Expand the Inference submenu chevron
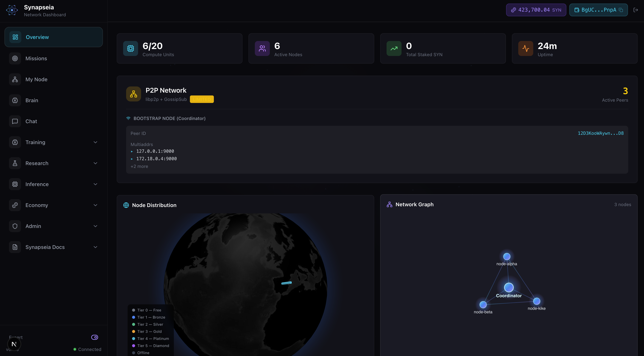Viewport: 644px width, 356px height. [95, 184]
